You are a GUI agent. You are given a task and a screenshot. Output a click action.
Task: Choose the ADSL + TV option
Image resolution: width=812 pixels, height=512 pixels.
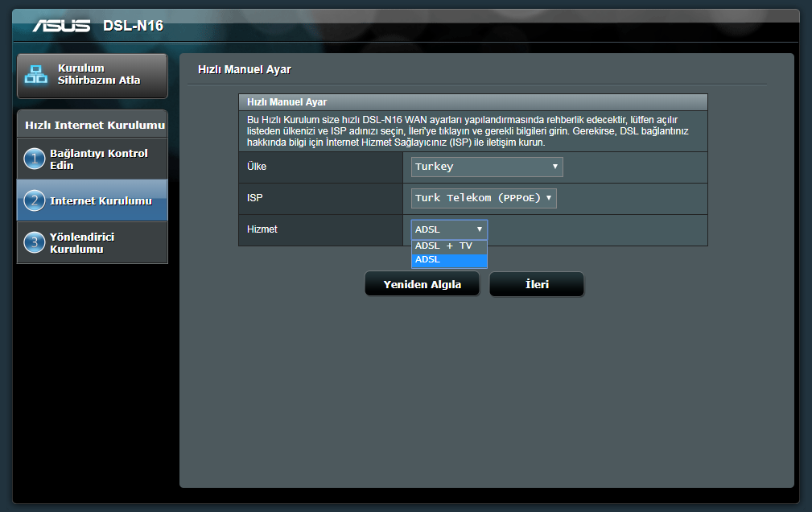click(443, 246)
